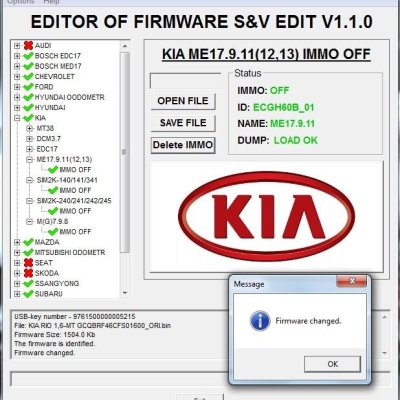
Task: Click the green check under M(G)7.9.8 IMMO OFF
Action: pyautogui.click(x=53, y=232)
